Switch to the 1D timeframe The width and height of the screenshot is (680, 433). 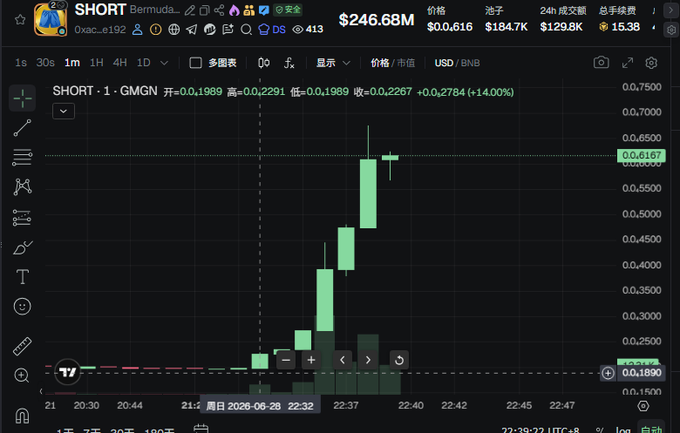pyautogui.click(x=144, y=63)
